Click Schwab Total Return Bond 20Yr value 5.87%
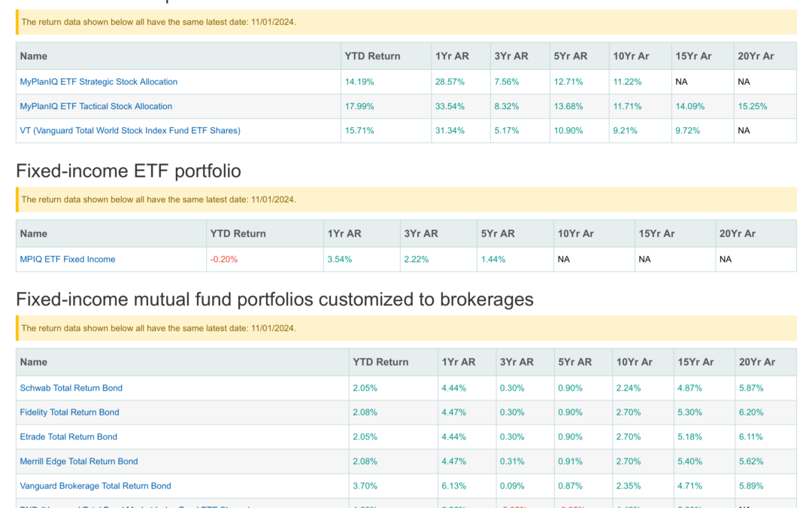 coord(751,388)
